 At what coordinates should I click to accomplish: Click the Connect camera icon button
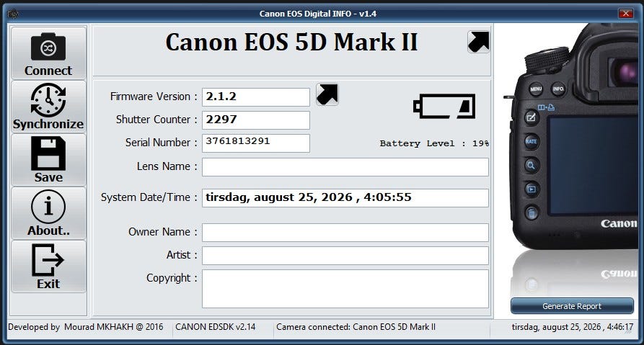coord(48,53)
